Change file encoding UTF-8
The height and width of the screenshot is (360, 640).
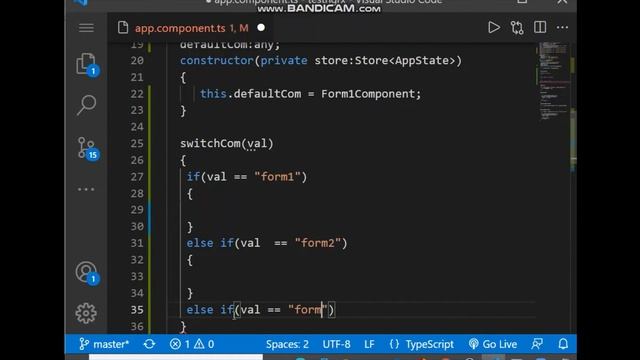[x=336, y=344]
